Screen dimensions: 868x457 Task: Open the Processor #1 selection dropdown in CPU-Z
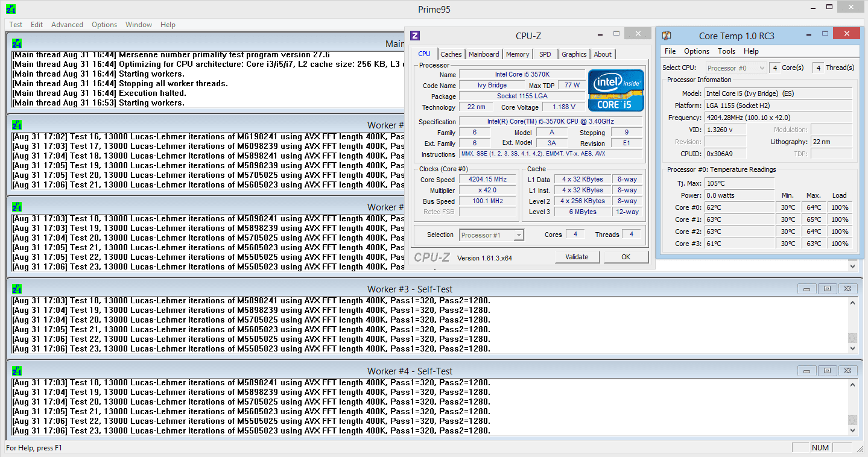pos(492,235)
